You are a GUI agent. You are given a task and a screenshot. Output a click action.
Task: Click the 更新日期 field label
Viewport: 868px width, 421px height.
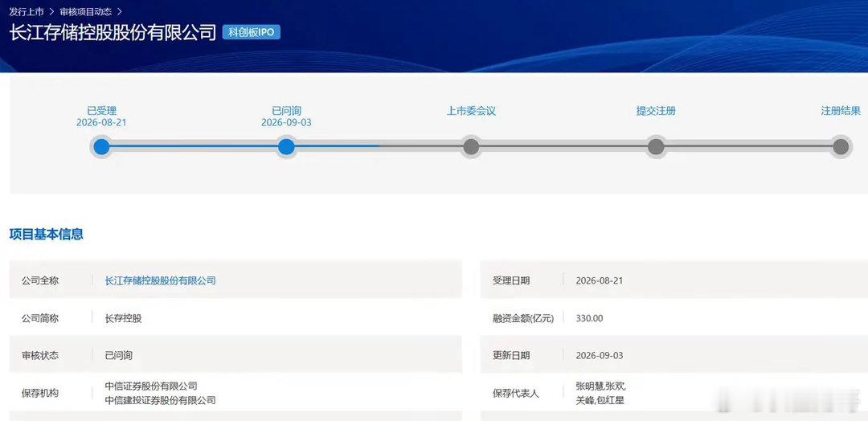pos(511,355)
